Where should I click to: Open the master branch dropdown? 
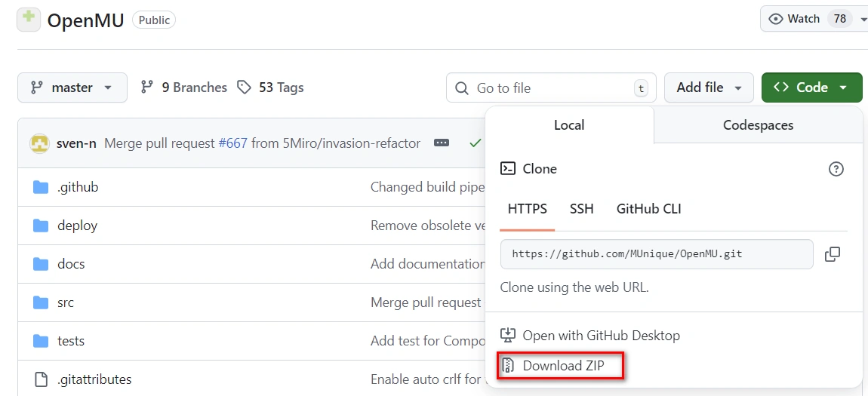tap(72, 87)
